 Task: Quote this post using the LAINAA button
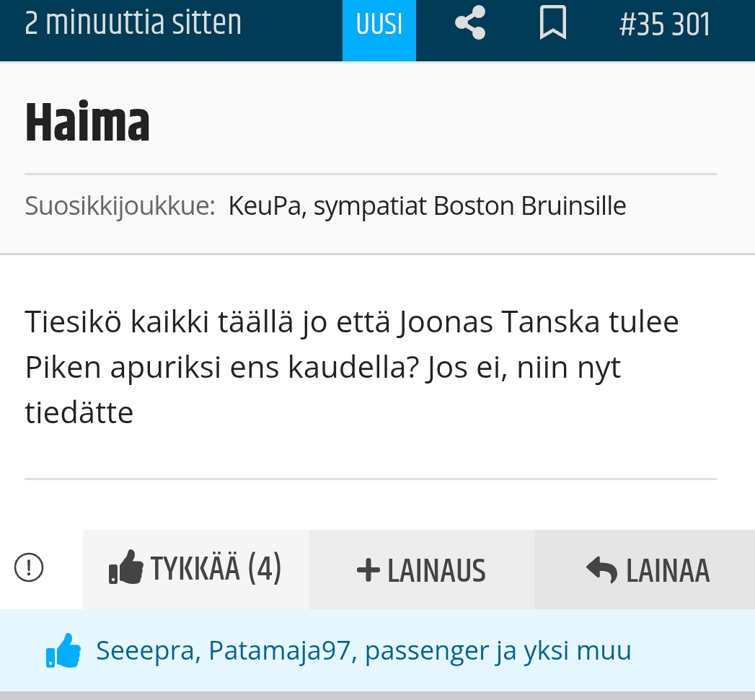pyautogui.click(x=647, y=570)
